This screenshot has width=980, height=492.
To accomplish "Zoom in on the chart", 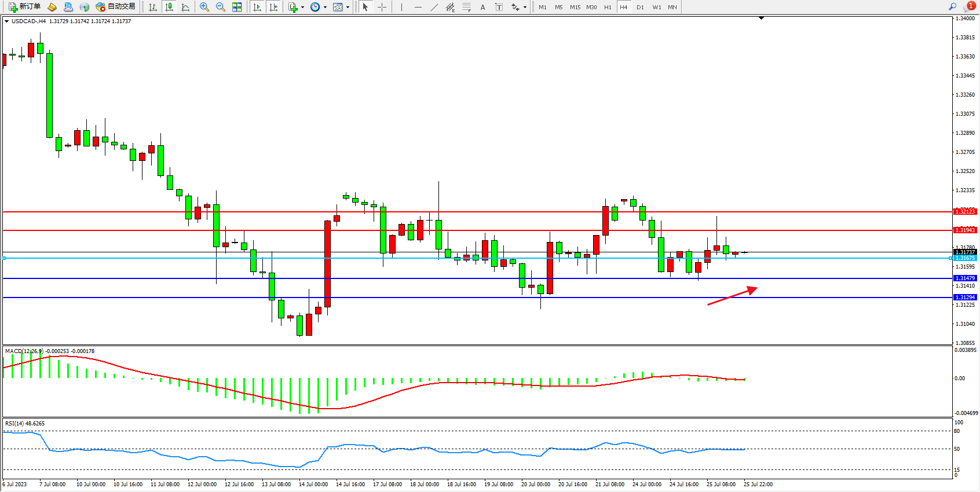I will click(204, 7).
